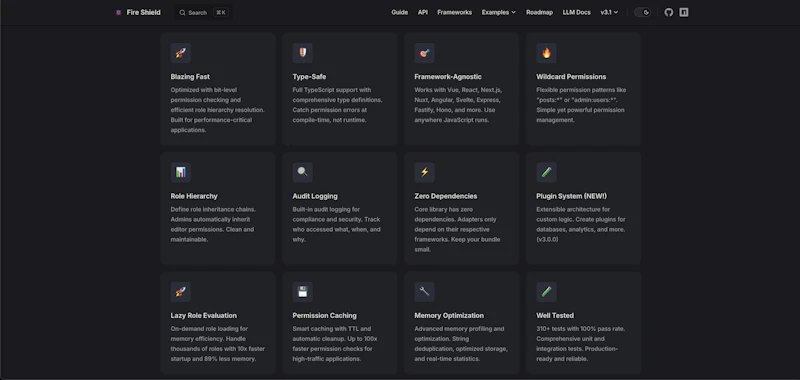The height and width of the screenshot is (380, 800).
Task: Click the lightning icon on Zero Dependencies card
Action: click(424, 172)
